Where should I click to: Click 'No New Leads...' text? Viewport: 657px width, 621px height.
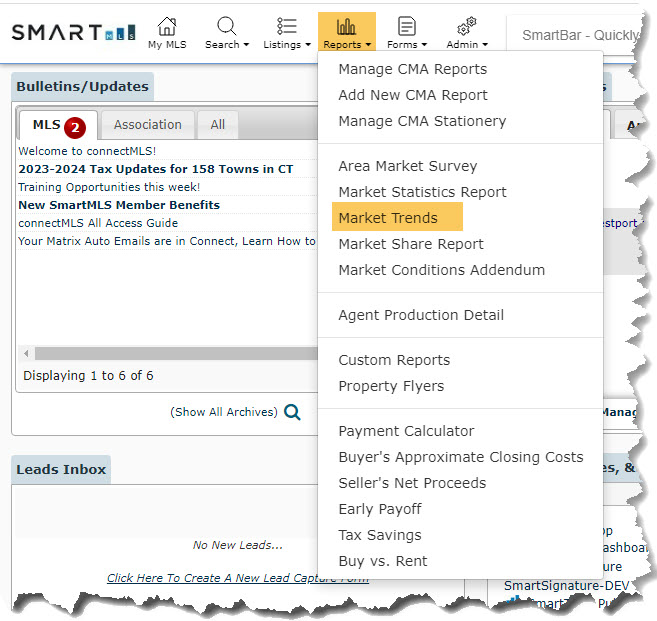(238, 545)
